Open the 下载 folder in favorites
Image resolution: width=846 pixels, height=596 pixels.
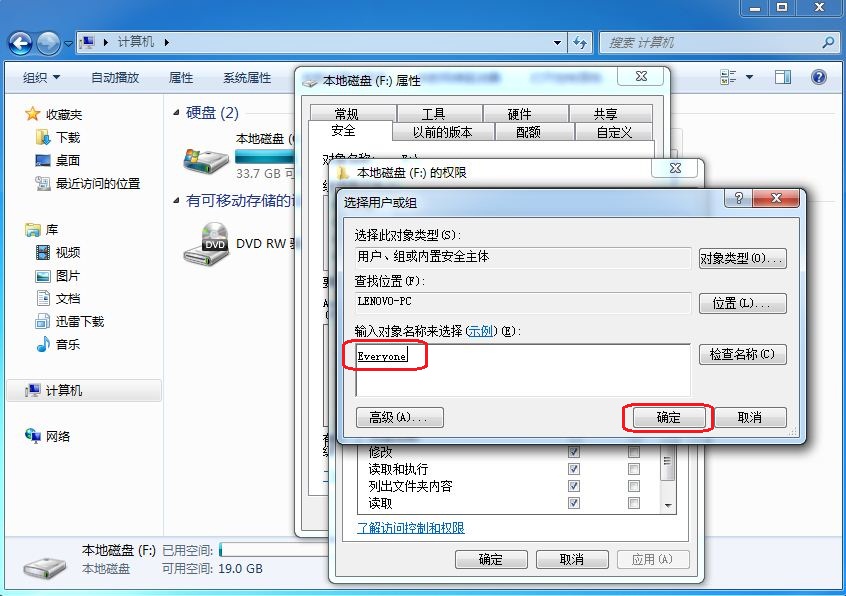pyautogui.click(x=67, y=137)
